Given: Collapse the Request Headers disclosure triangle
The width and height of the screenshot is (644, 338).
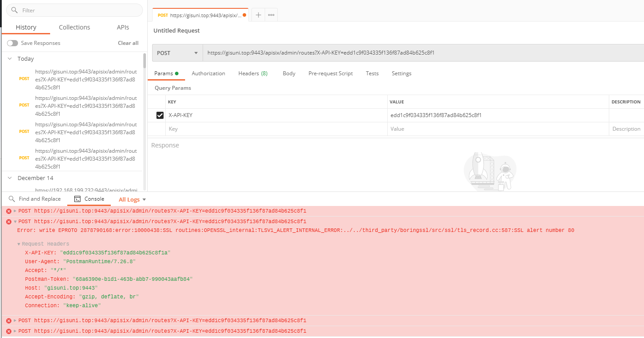Looking at the screenshot, I should (18, 243).
